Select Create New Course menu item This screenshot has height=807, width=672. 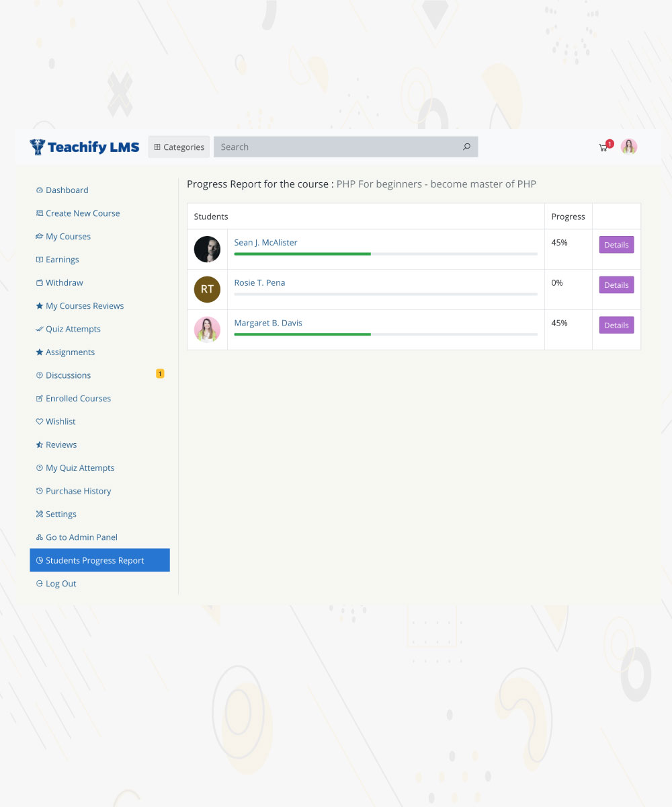point(83,213)
